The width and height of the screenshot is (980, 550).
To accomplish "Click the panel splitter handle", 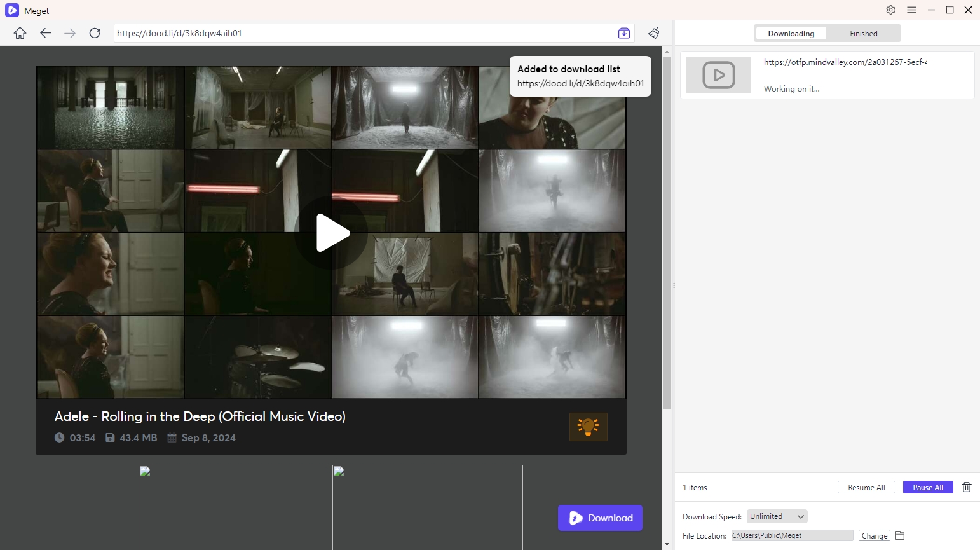I will coord(674,285).
